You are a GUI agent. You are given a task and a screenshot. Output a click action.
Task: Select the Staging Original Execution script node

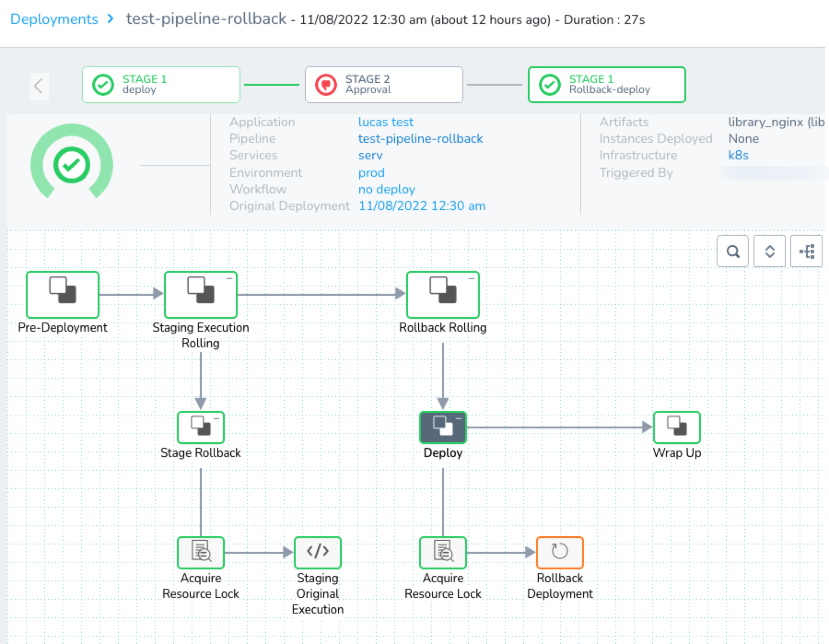point(318,552)
